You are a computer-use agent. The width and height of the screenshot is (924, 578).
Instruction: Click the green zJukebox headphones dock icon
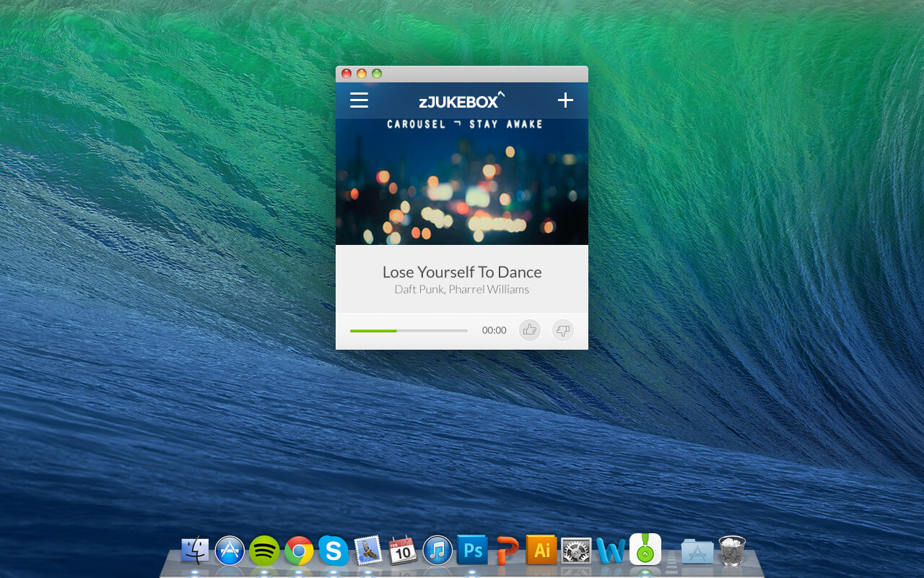click(x=645, y=549)
